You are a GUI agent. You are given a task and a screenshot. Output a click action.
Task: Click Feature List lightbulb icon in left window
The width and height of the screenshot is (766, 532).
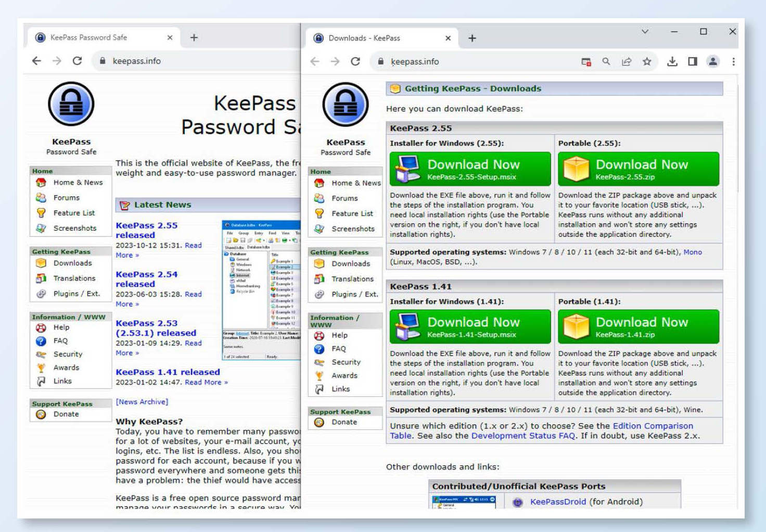pyautogui.click(x=41, y=213)
